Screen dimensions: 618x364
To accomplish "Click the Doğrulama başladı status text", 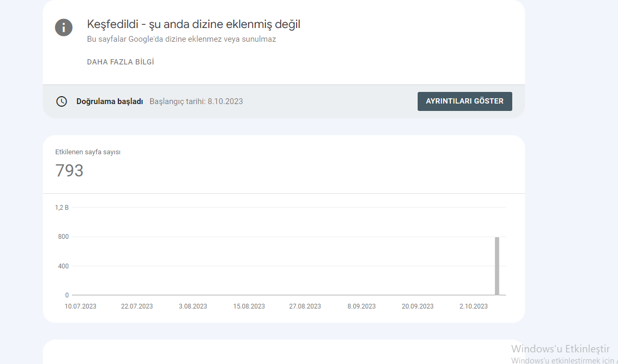I will [x=109, y=101].
